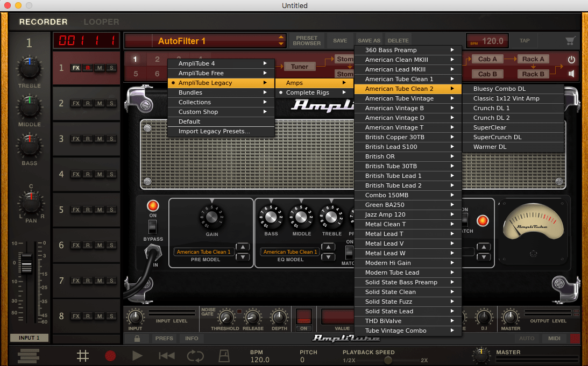Toggle FX on track 1
Screen dimensions: 588x366
(76, 68)
